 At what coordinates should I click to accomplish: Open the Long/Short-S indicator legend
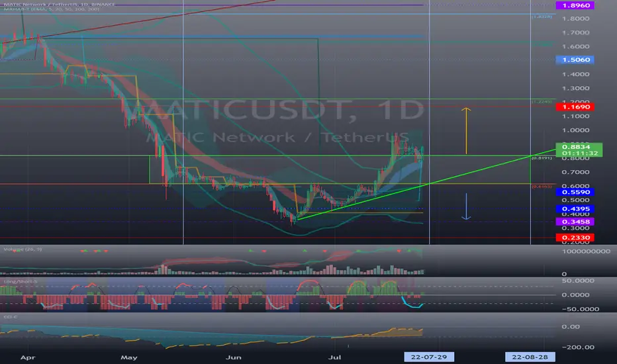coord(21,282)
